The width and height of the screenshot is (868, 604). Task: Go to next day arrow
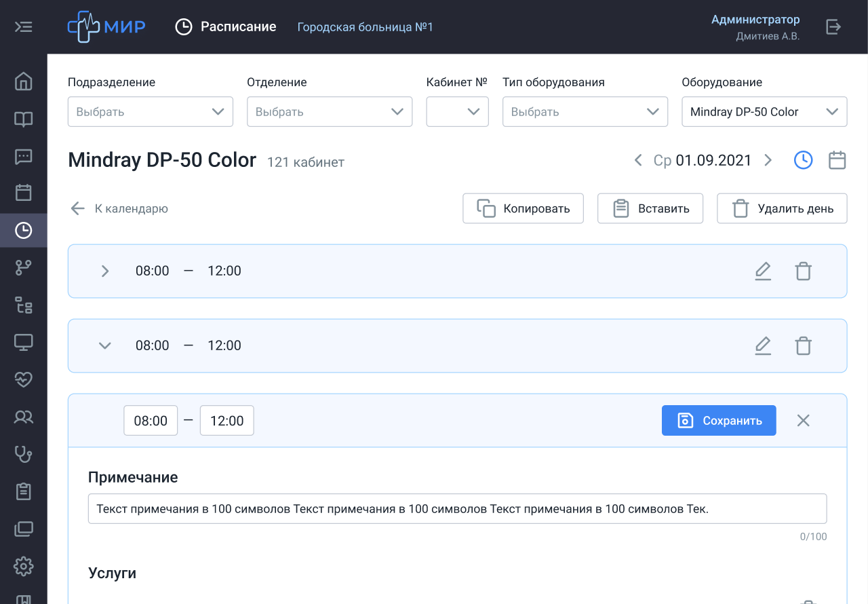768,160
